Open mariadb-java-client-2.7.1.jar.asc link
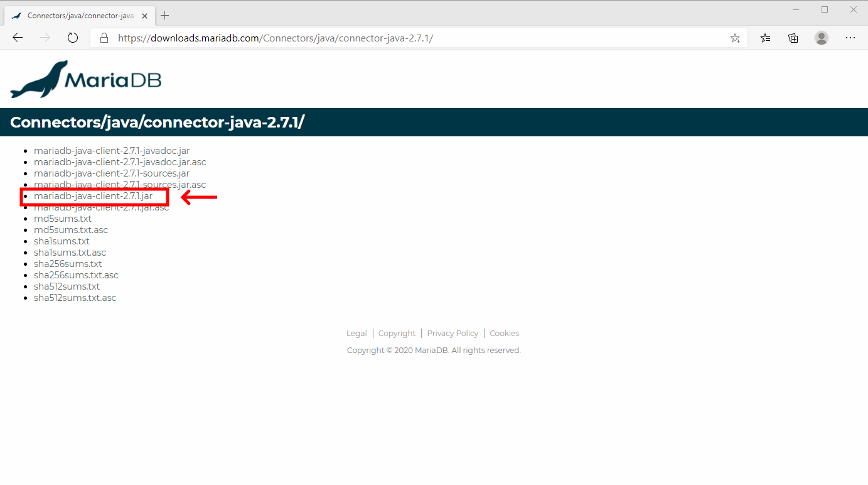The height and width of the screenshot is (485, 868). [101, 207]
